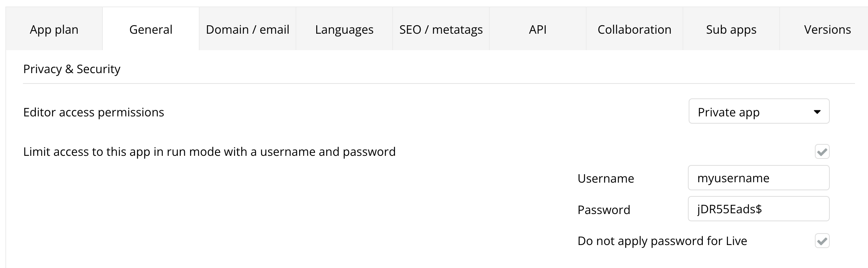This screenshot has width=868, height=268.
Task: Open the API settings tab
Action: 538,29
